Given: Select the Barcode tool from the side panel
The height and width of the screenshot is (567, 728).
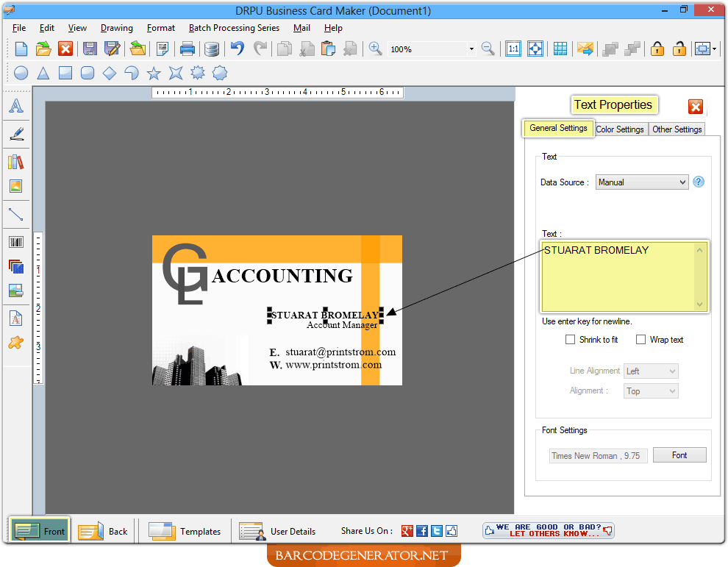Looking at the screenshot, I should 16,241.
